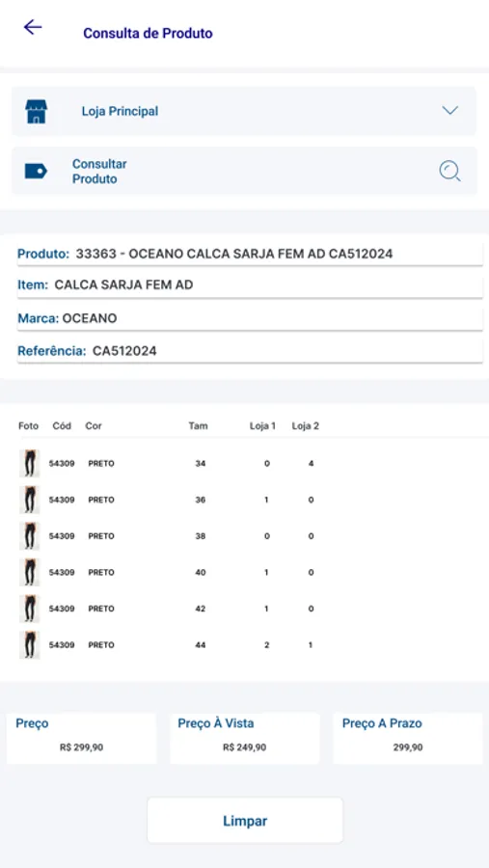Select the Marca: OCEANO line
The width and height of the screenshot is (489, 868).
pyautogui.click(x=250, y=318)
